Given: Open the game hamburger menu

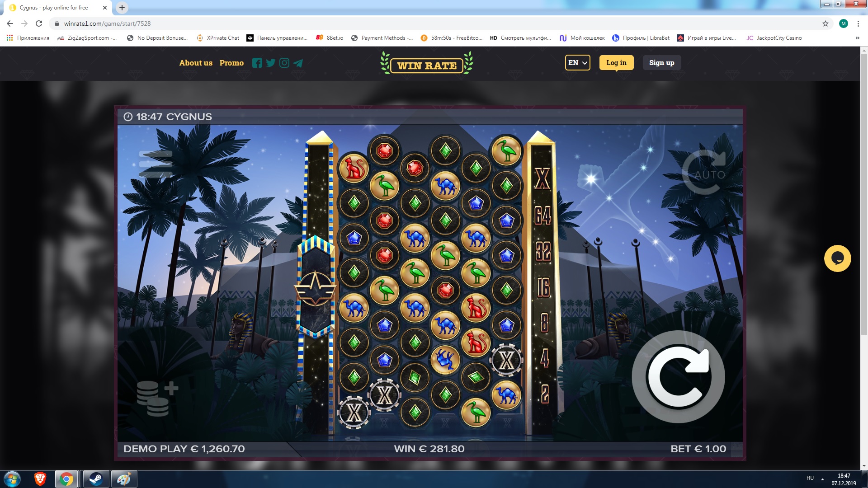Looking at the screenshot, I should pos(156,164).
